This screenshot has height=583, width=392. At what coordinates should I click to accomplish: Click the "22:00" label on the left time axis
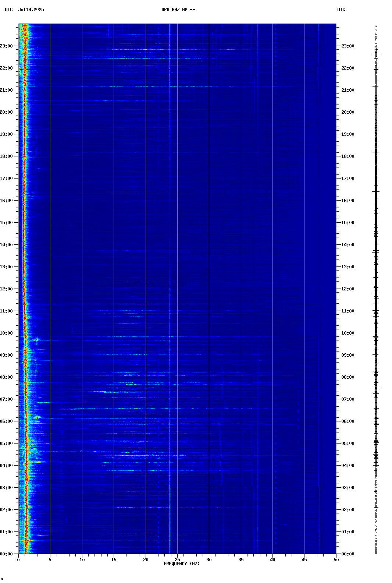(x=6, y=68)
